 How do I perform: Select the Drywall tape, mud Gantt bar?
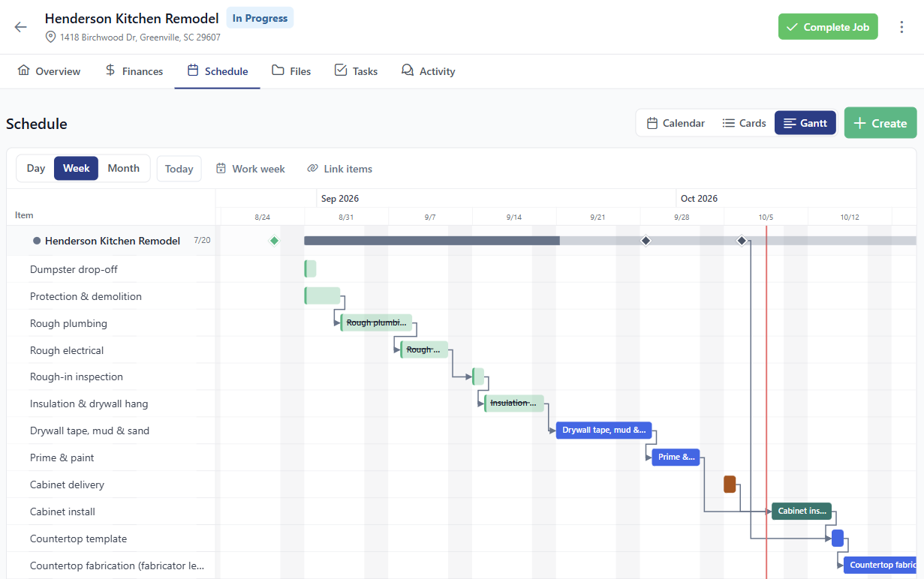pyautogui.click(x=603, y=430)
